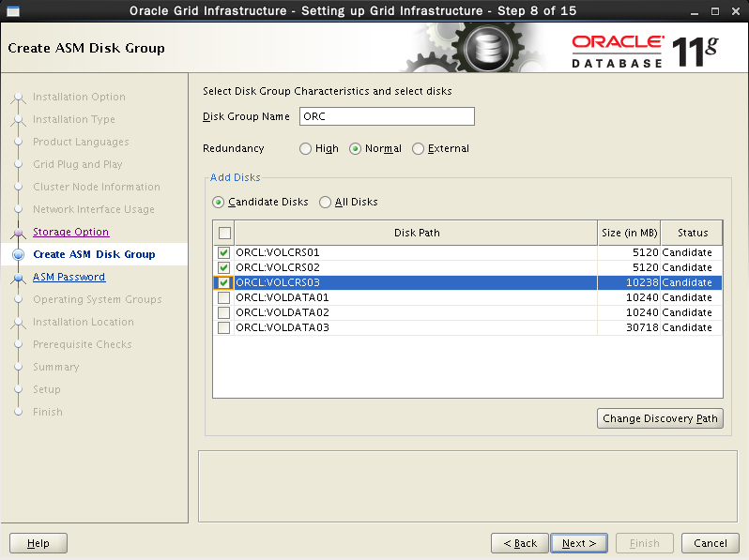Image resolution: width=749 pixels, height=560 pixels.
Task: Click the Size (in MB) column header
Action: pyautogui.click(x=629, y=234)
